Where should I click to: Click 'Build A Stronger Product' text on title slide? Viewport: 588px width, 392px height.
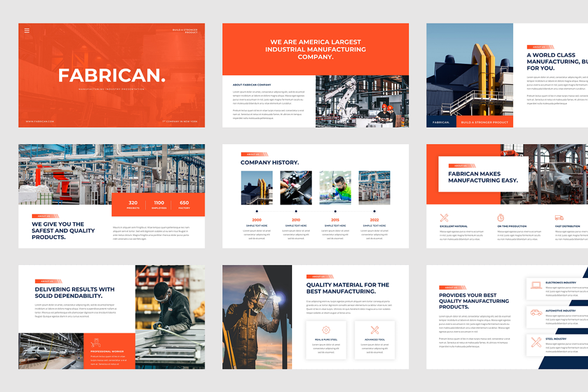pyautogui.click(x=185, y=31)
